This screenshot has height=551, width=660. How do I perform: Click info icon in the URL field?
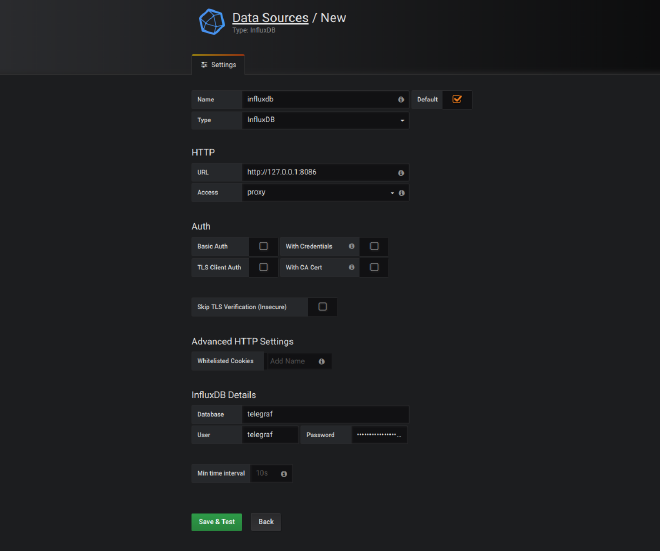click(401, 172)
